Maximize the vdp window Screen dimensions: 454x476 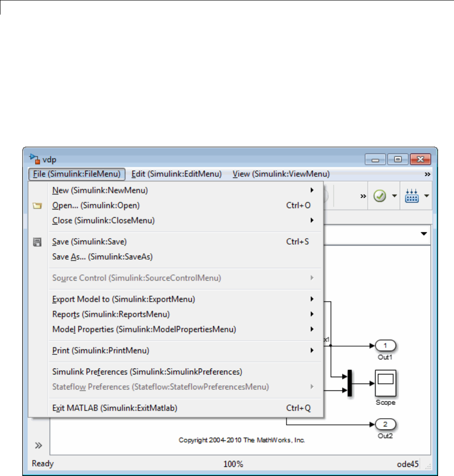coord(398,159)
